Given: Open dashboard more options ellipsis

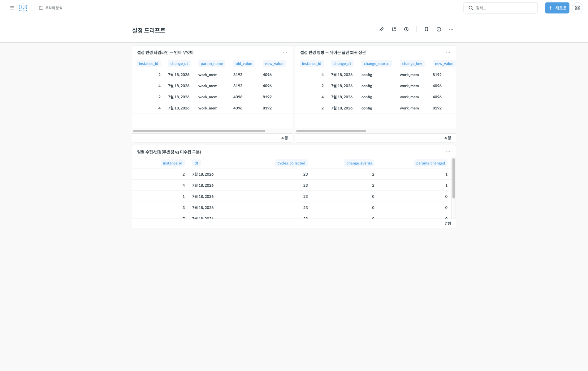Looking at the screenshot, I should [451, 29].
